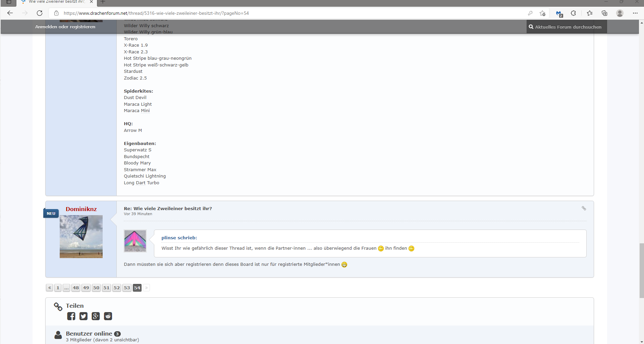Image resolution: width=644 pixels, height=344 pixels.
Task: Share thread on Google Plus
Action: click(96, 316)
